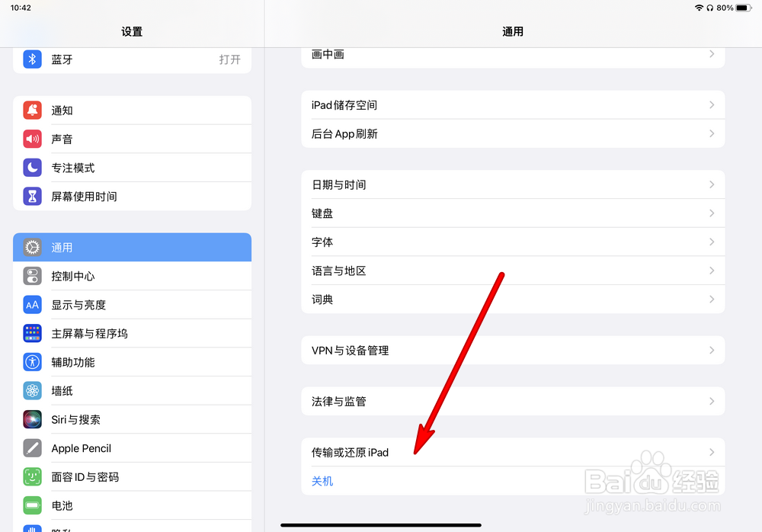Expand 后台App刷新 row chevron
The height and width of the screenshot is (532, 762).
[712, 133]
